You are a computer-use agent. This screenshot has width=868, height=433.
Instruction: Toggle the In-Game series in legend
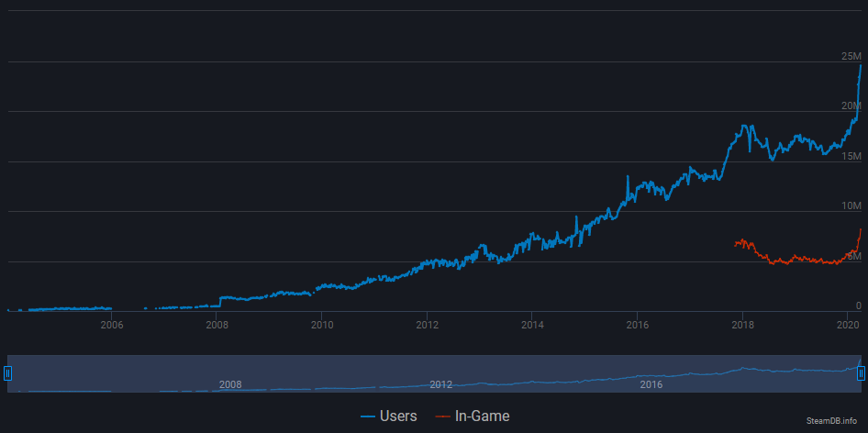click(473, 416)
